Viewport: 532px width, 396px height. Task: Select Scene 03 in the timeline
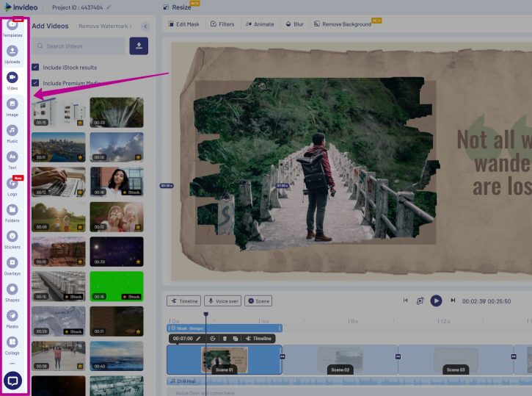click(456, 360)
